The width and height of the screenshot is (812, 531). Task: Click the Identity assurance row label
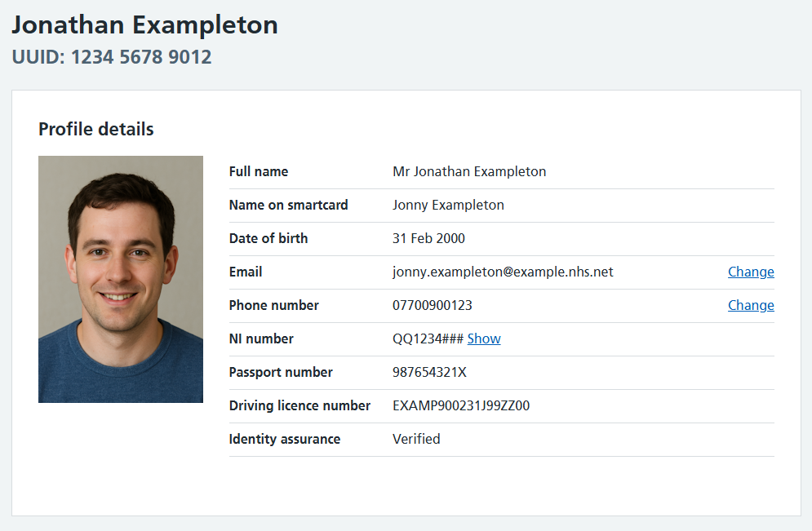pos(285,439)
